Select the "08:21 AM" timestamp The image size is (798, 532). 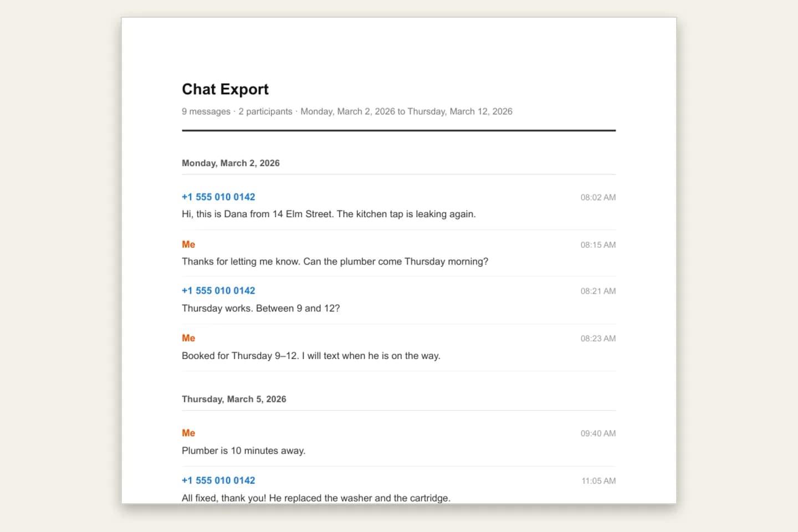(598, 291)
